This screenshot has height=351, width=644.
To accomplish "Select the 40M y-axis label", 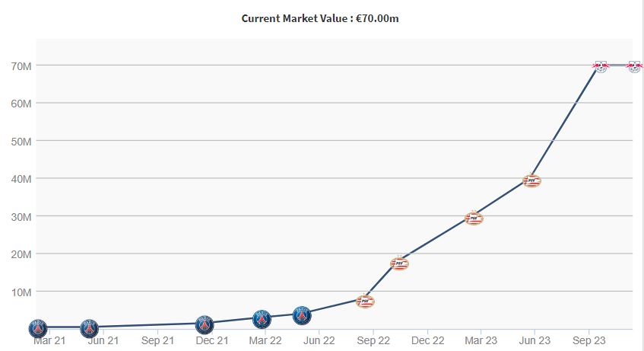I will [21, 179].
